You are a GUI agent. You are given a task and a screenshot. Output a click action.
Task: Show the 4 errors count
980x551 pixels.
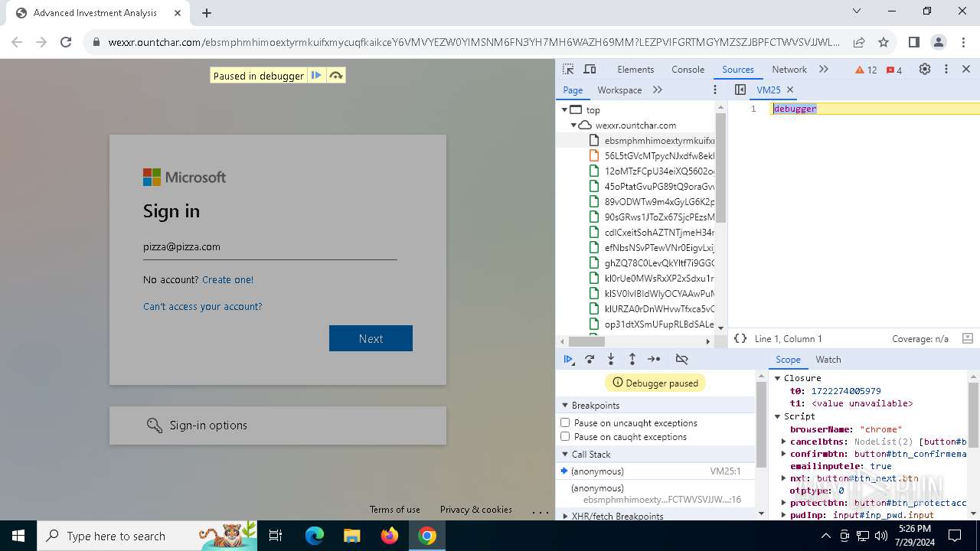click(x=894, y=70)
